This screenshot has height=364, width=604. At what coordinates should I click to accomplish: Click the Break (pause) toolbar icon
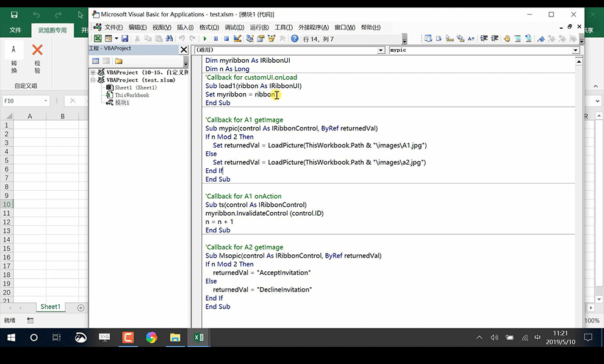[x=216, y=38]
